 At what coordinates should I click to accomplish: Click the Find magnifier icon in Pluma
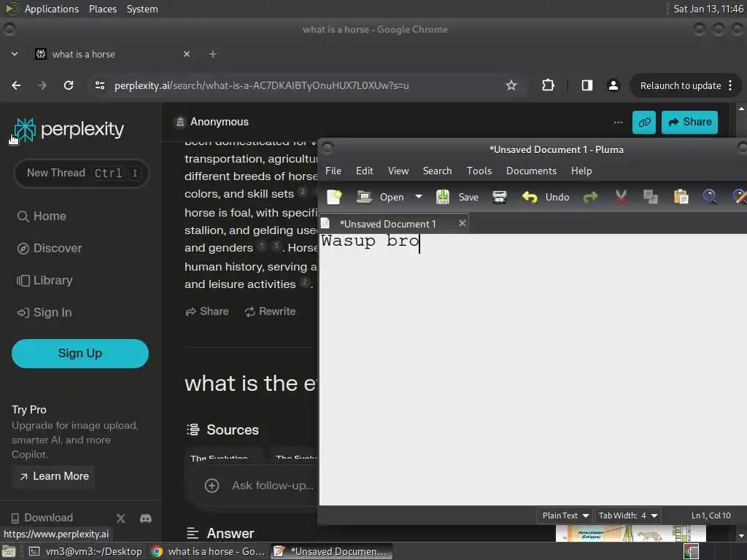point(710,197)
